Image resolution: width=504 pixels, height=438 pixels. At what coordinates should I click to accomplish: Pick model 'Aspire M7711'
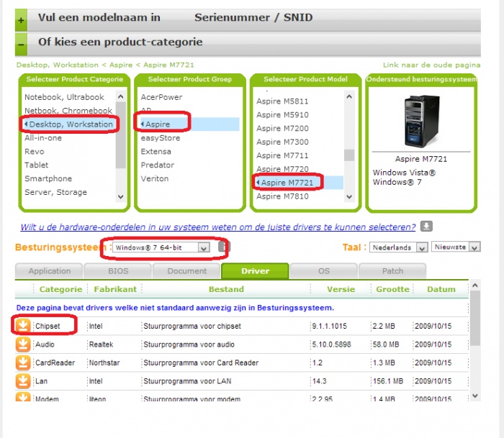tap(282, 155)
